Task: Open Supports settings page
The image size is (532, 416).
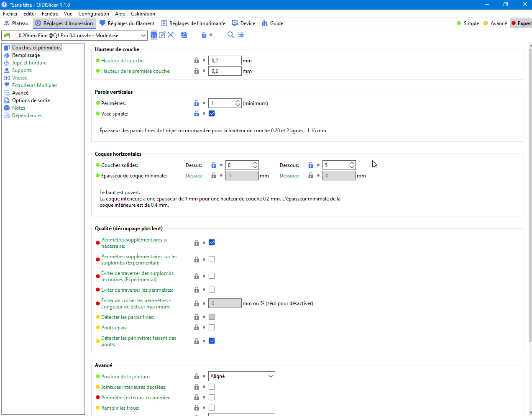Action: pos(22,70)
